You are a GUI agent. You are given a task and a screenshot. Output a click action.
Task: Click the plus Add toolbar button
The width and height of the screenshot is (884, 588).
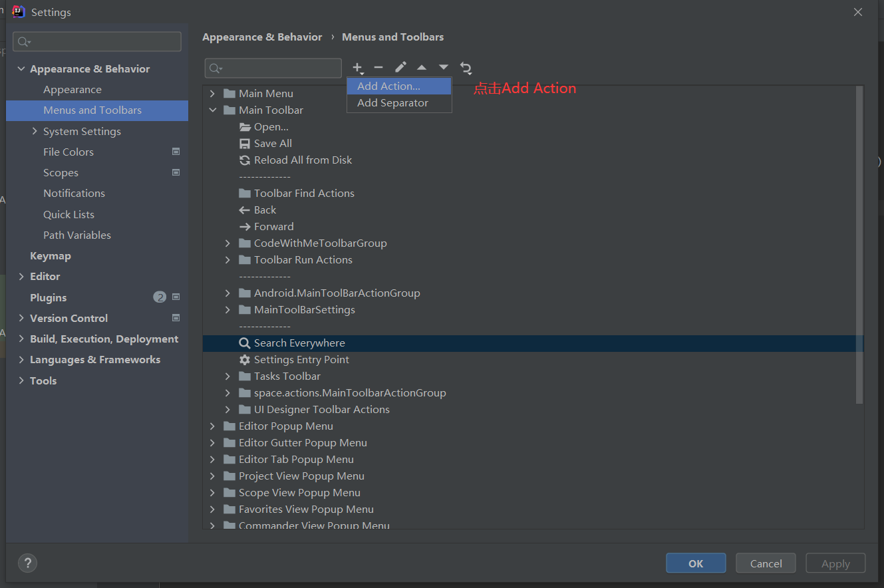358,68
